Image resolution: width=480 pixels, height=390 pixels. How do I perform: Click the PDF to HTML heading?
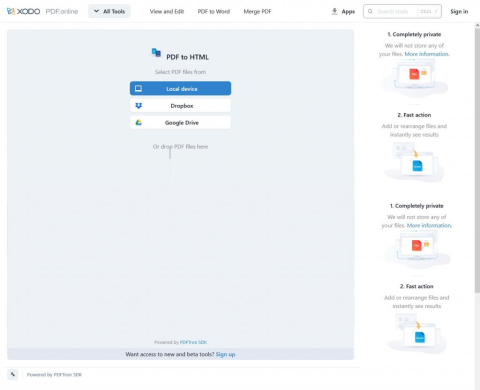[x=187, y=57]
